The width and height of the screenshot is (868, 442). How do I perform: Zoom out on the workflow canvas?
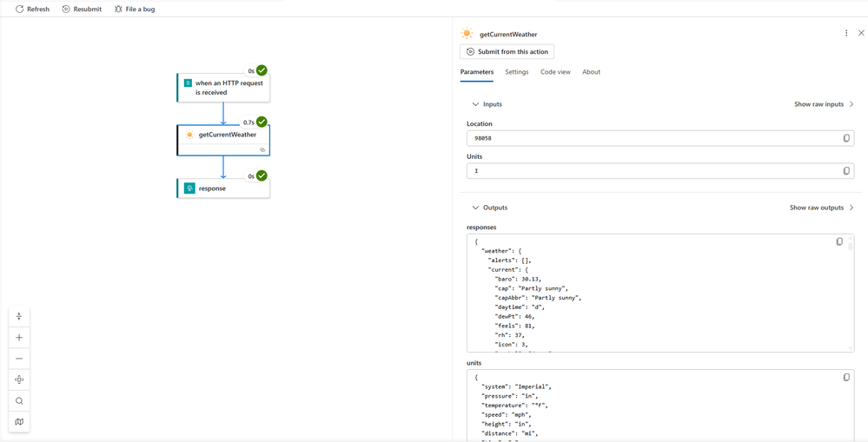tap(19, 359)
